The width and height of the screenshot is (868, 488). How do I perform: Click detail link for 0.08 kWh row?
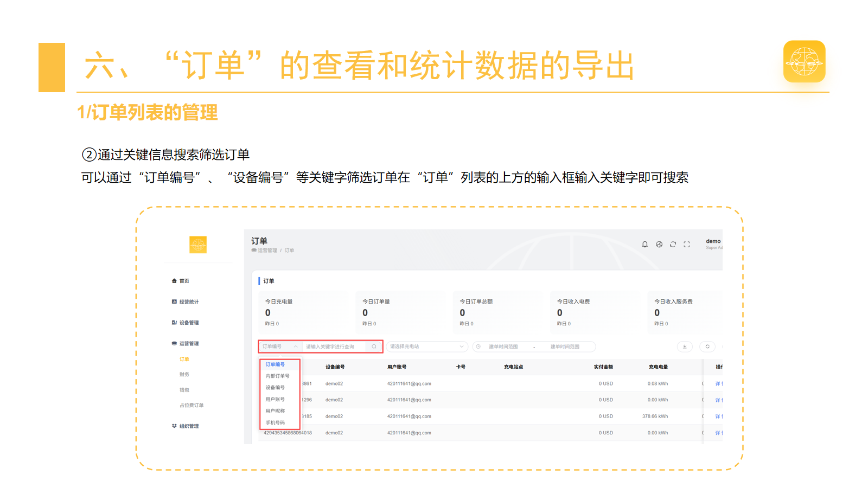click(x=718, y=384)
